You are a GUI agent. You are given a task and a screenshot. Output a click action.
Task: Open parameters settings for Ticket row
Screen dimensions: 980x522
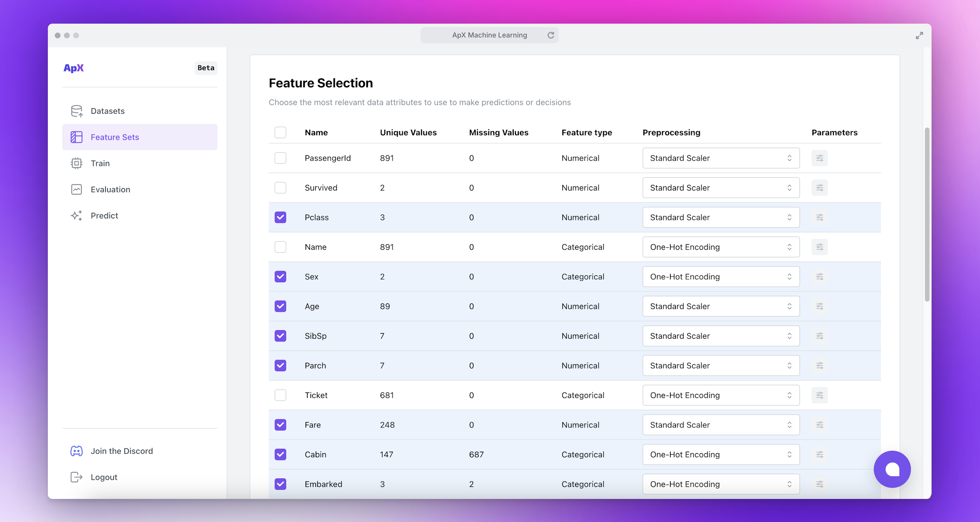[x=819, y=395]
